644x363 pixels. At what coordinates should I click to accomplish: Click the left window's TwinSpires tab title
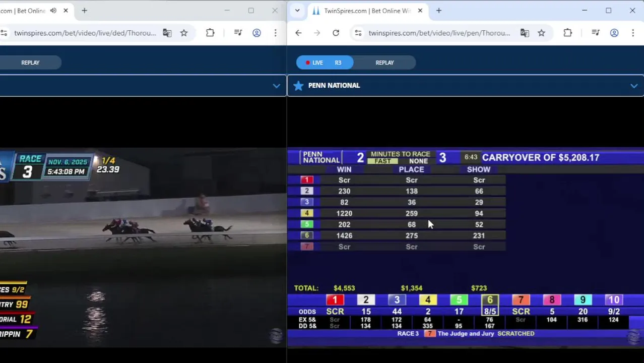point(24,11)
